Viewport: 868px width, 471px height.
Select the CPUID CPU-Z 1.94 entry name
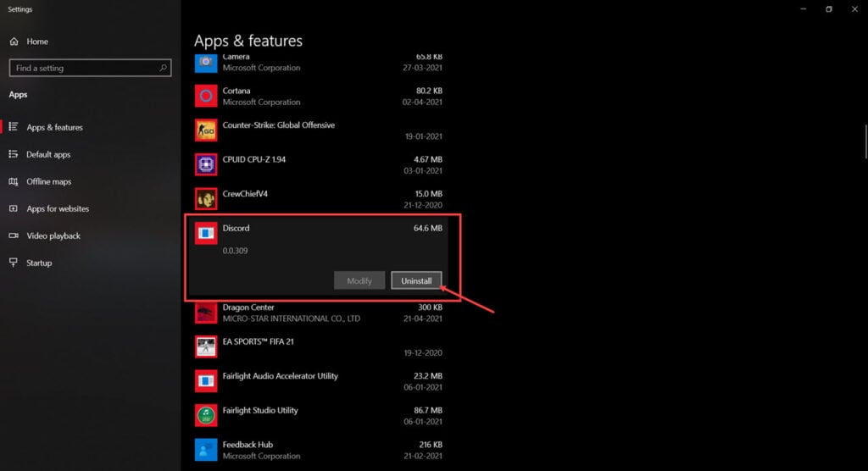pos(254,159)
